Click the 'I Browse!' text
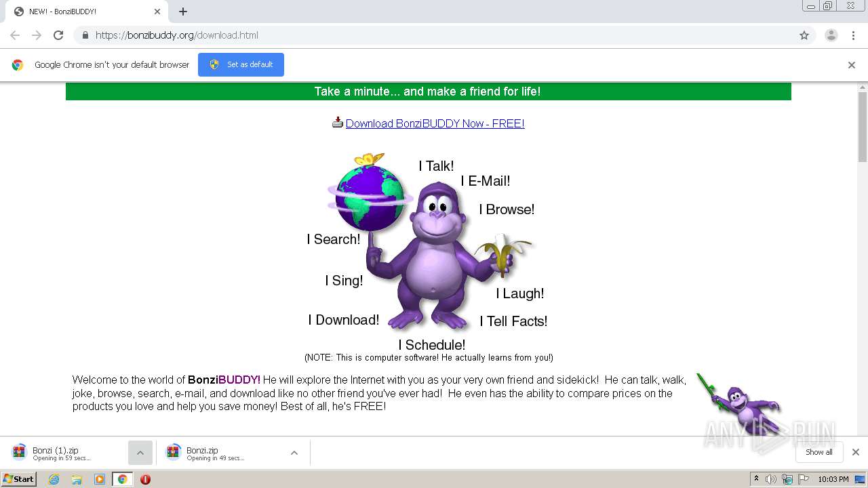 coord(507,209)
